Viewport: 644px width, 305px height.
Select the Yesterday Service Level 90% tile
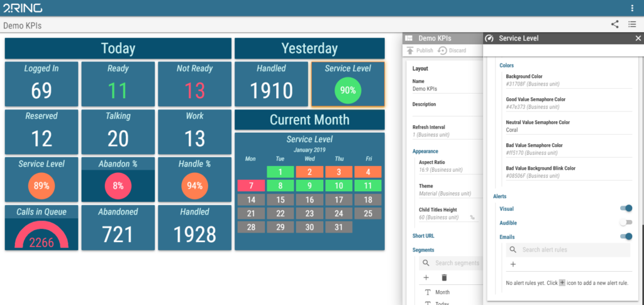(347, 84)
